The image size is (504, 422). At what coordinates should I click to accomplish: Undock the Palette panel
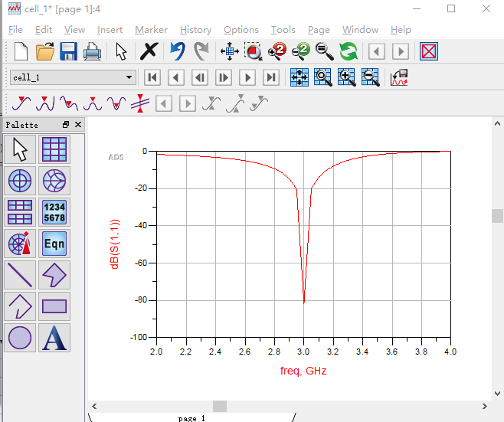[x=66, y=125]
